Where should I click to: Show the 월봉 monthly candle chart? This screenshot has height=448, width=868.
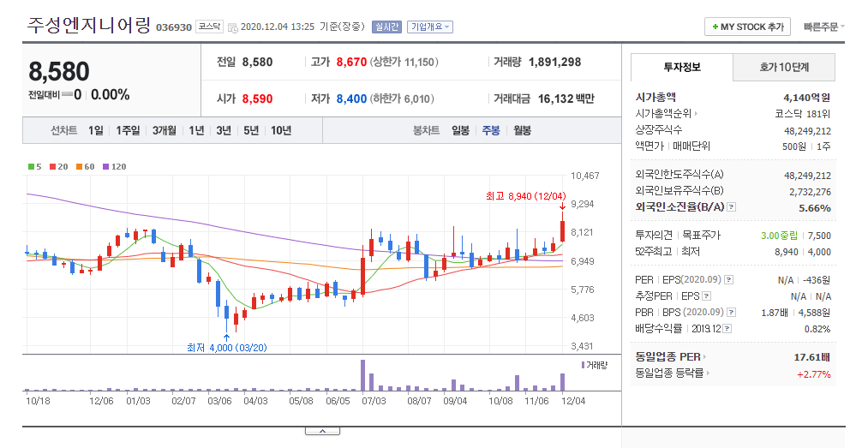tap(522, 130)
